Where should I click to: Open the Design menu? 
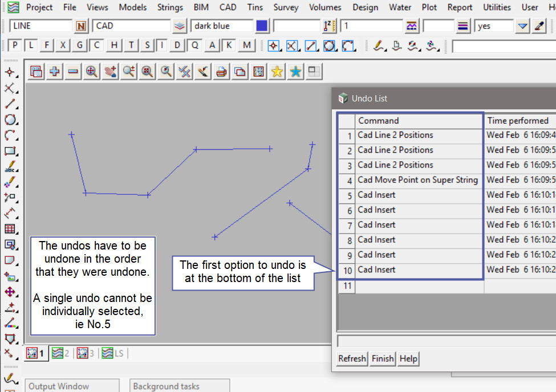(365, 7)
